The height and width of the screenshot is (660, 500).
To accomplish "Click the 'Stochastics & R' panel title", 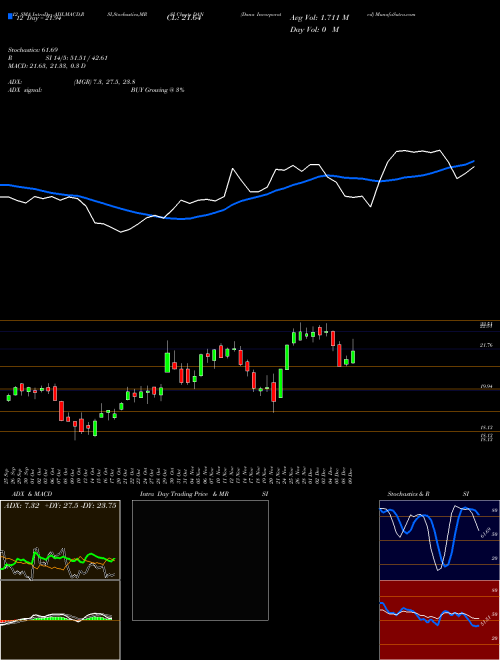I will click(408, 494).
